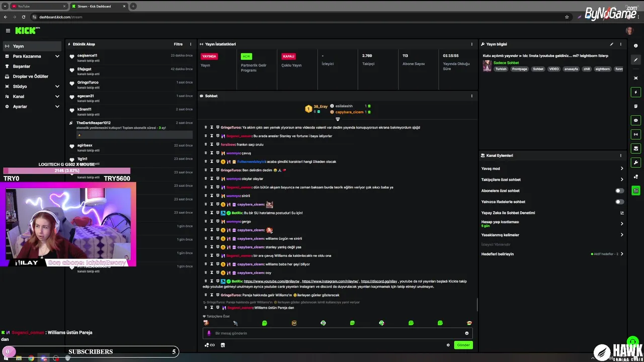Toggle Abonelere özel sohbet switch

pos(620,191)
